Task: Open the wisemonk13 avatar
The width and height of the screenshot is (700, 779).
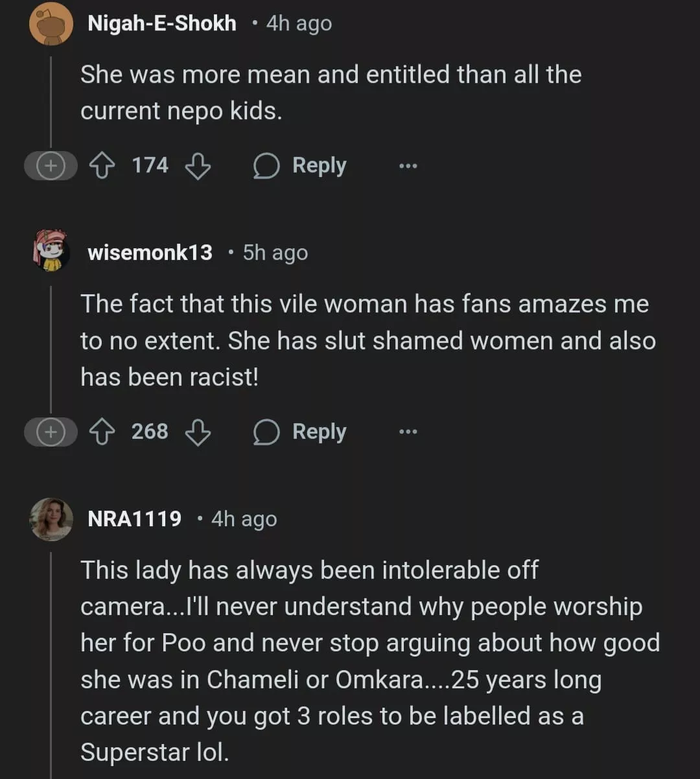Action: click(x=51, y=251)
